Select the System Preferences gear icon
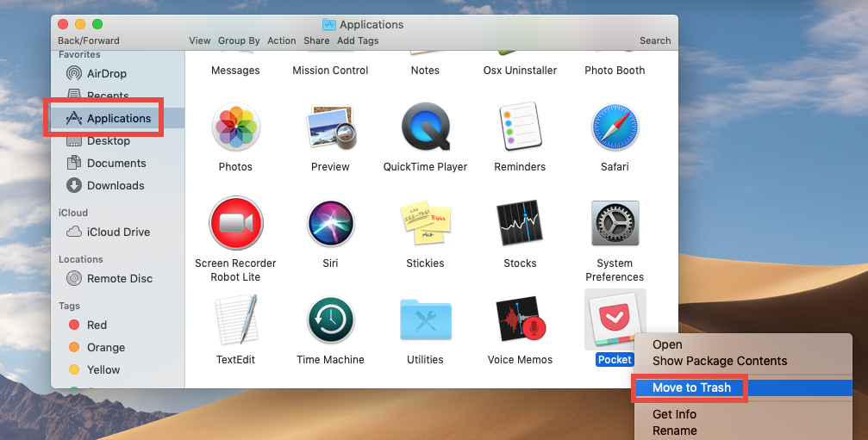This screenshot has height=440, width=868. pyautogui.click(x=615, y=223)
